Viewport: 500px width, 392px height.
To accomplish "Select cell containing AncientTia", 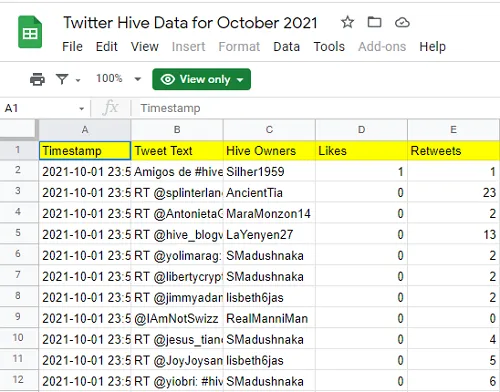I will (269, 193).
